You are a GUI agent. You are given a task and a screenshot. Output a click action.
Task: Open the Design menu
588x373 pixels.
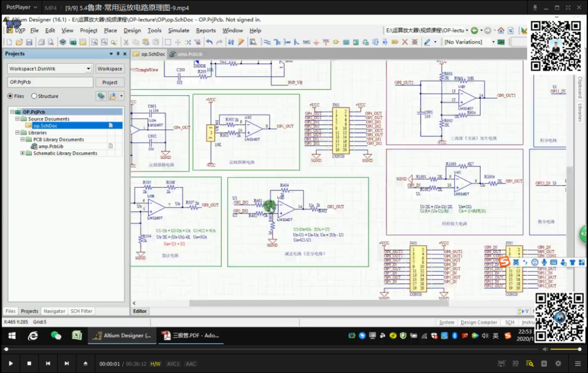point(132,30)
